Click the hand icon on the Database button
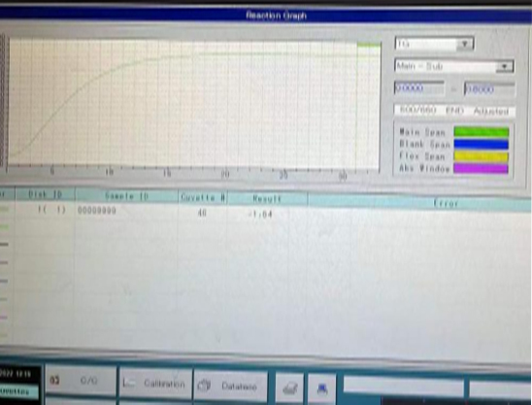This screenshot has width=532, height=405. pos(205,386)
